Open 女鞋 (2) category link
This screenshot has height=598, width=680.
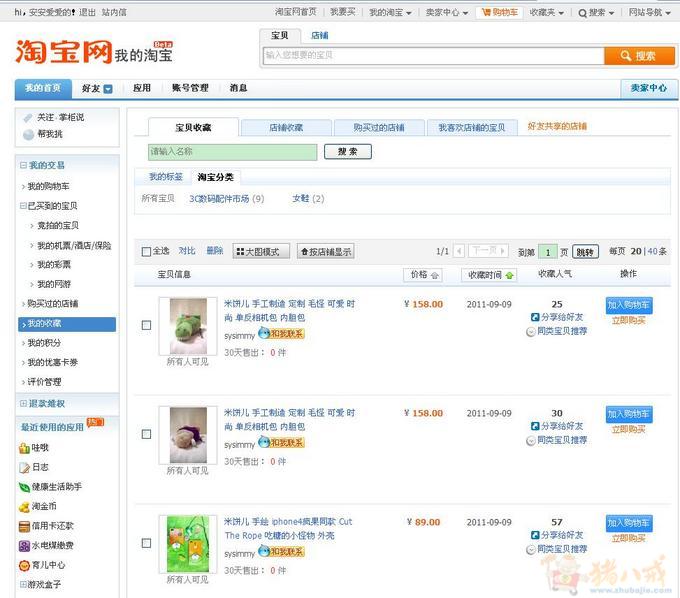308,199
